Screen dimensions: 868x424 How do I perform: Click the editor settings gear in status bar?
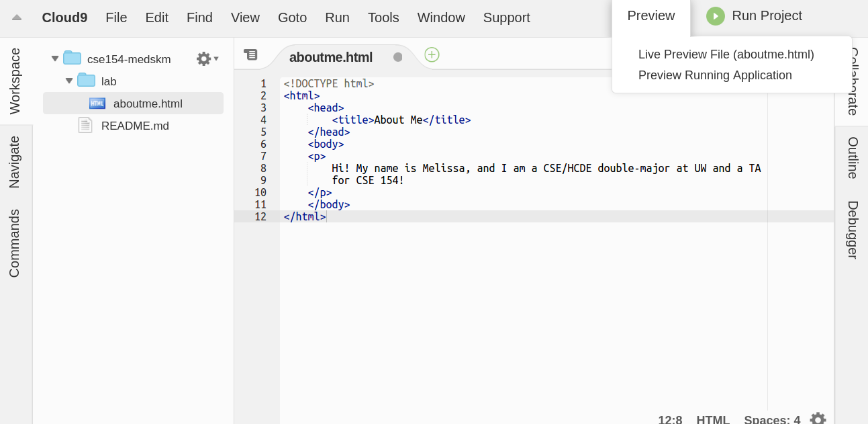[x=817, y=419]
